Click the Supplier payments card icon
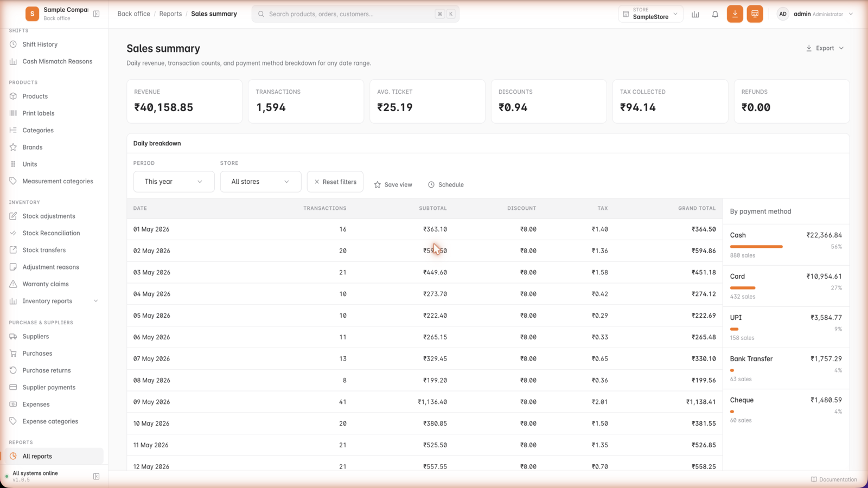The image size is (868, 488). click(x=13, y=387)
